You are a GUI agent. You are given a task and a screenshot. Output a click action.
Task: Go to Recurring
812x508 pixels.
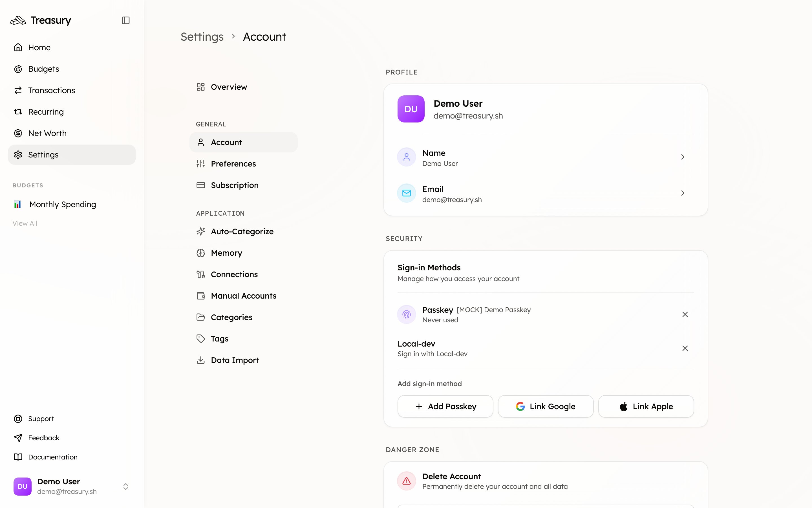point(72,112)
